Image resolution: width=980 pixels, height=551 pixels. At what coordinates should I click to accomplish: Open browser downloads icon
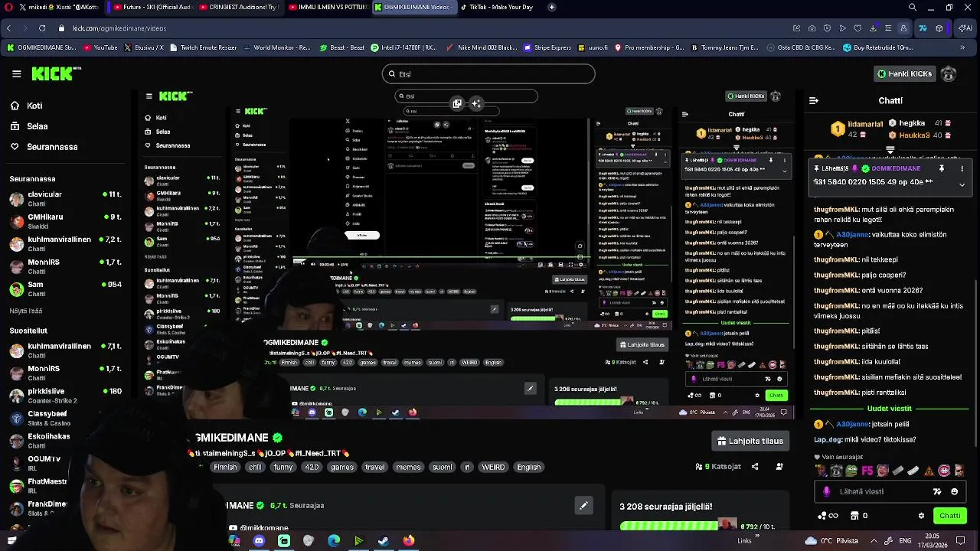(873, 28)
